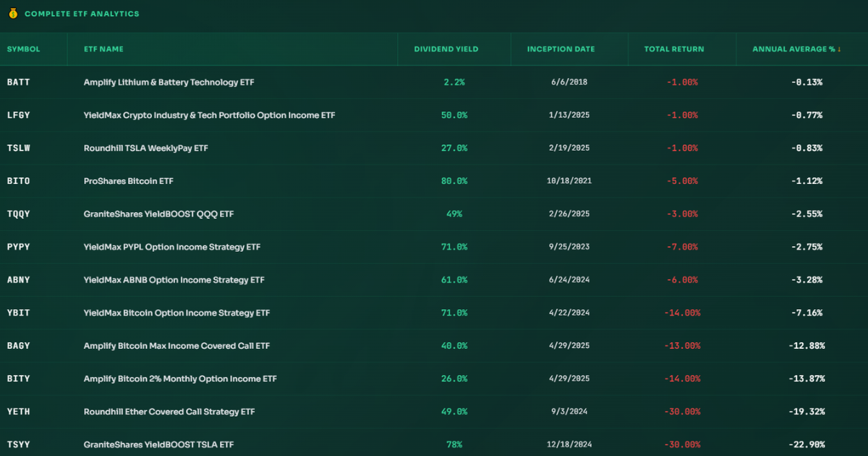Select the BAGY symbol cell
The height and width of the screenshot is (456, 868).
tap(19, 346)
